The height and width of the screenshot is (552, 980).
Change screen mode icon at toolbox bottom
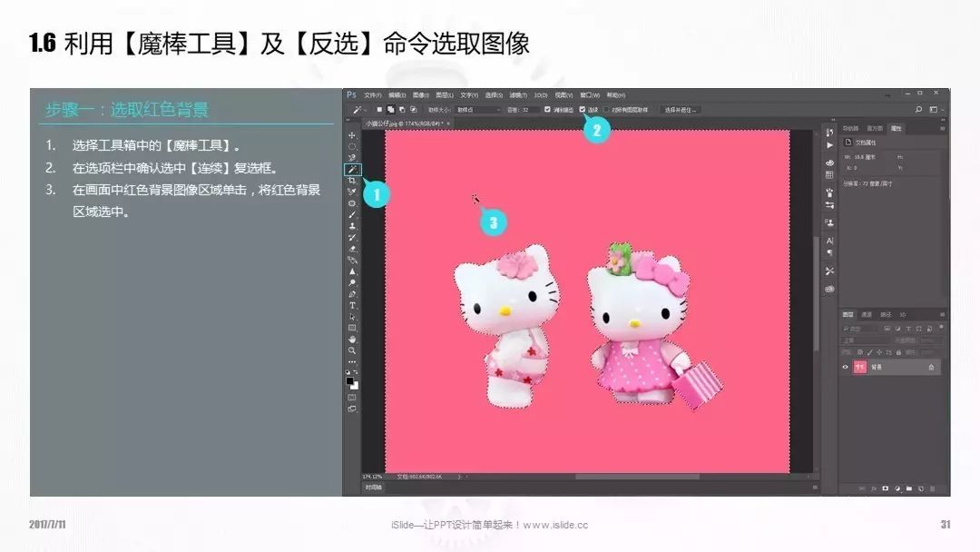click(352, 409)
